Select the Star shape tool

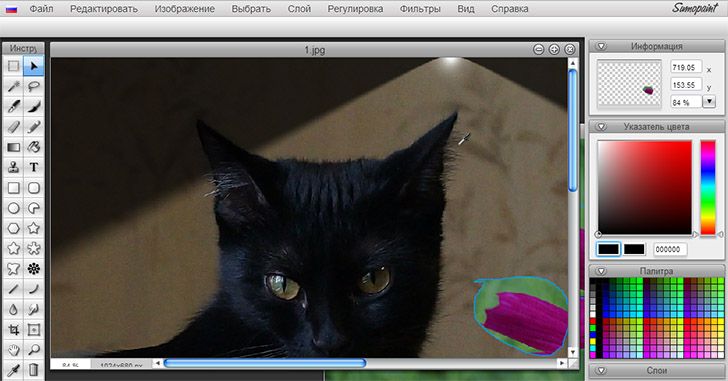(33, 228)
